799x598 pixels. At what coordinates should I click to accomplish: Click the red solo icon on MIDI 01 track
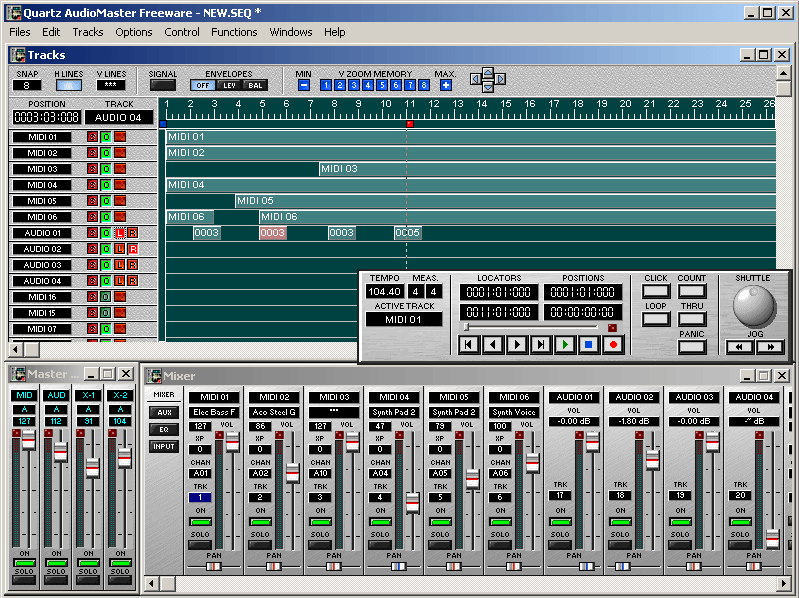click(x=92, y=137)
